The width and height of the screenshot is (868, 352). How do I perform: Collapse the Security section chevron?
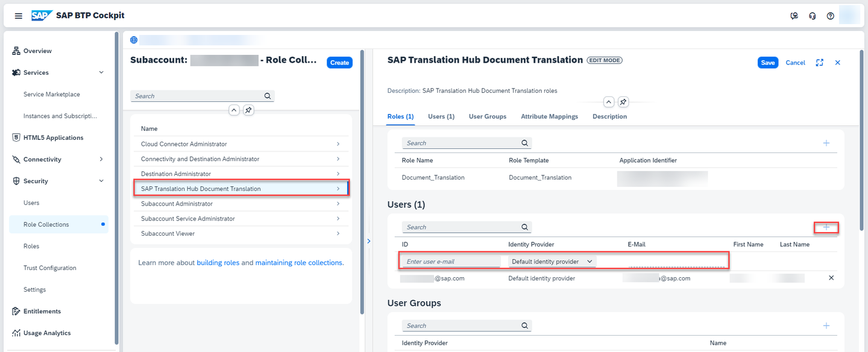pyautogui.click(x=101, y=181)
